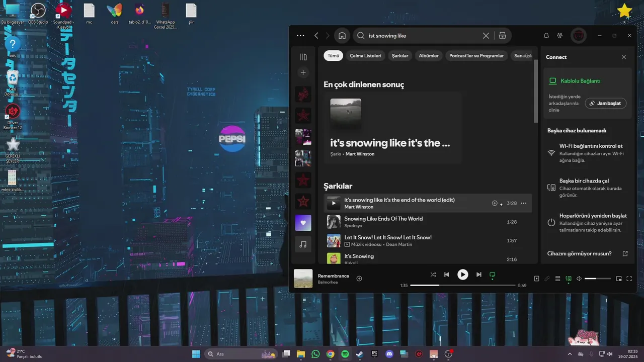
Task: Select the Tümü filter tab
Action: coord(334,56)
